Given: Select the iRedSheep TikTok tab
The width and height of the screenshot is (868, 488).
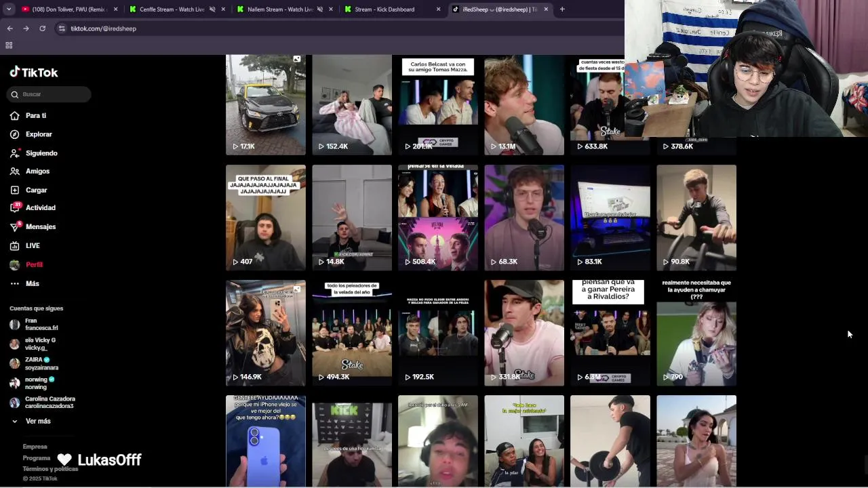Looking at the screenshot, I should pyautogui.click(x=500, y=9).
